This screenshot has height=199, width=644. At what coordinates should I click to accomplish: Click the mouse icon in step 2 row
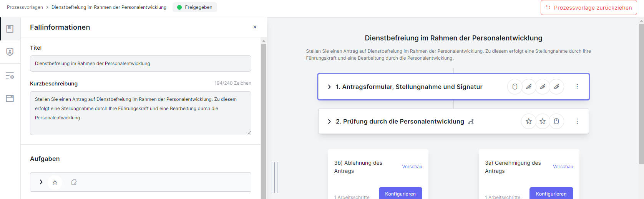(556, 121)
